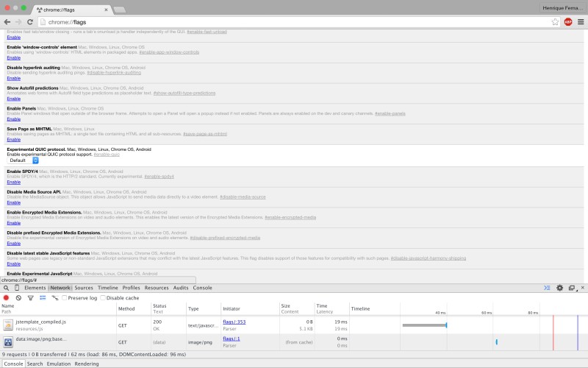The width and height of the screenshot is (588, 368).
Task: Select the drawer Console tab
Action: click(x=13, y=364)
